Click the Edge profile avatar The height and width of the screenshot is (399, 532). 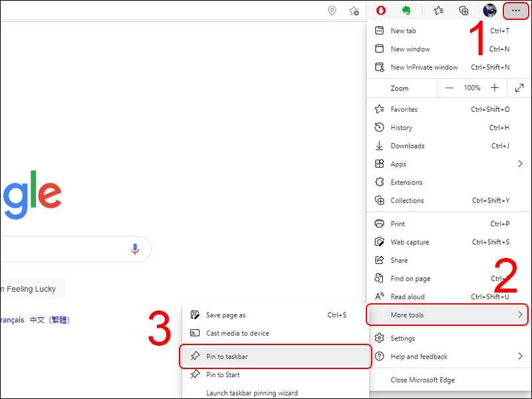(x=489, y=11)
